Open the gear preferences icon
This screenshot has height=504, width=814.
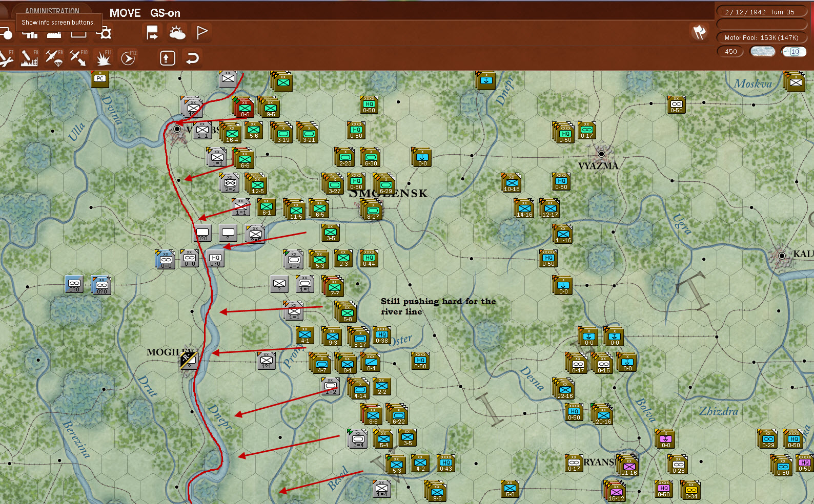(x=105, y=33)
